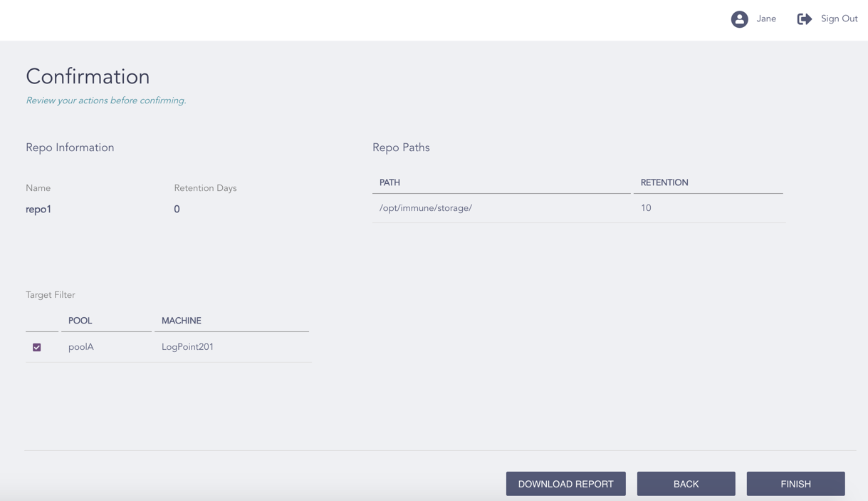The image size is (868, 501).
Task: Select the poolA cell
Action: tap(81, 347)
